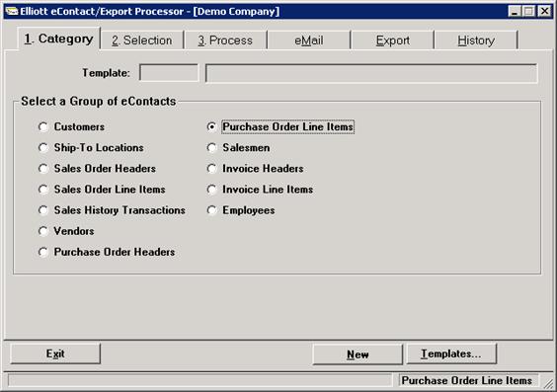Open the Export tab

392,40
